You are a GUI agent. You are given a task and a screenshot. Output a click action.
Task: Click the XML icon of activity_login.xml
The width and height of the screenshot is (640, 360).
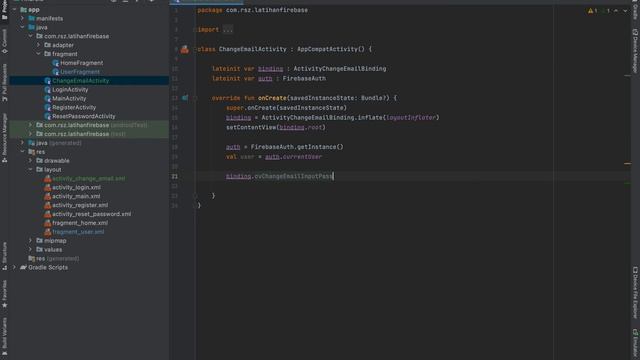coord(48,187)
